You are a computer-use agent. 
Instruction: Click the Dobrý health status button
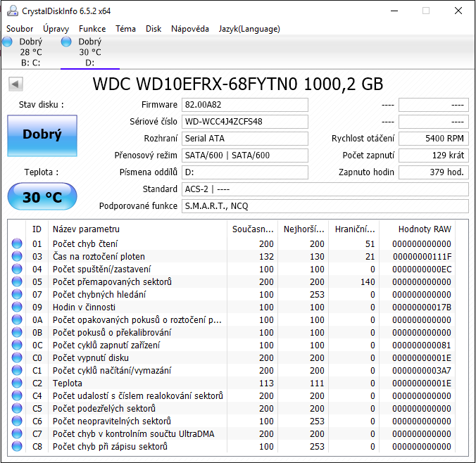42,136
